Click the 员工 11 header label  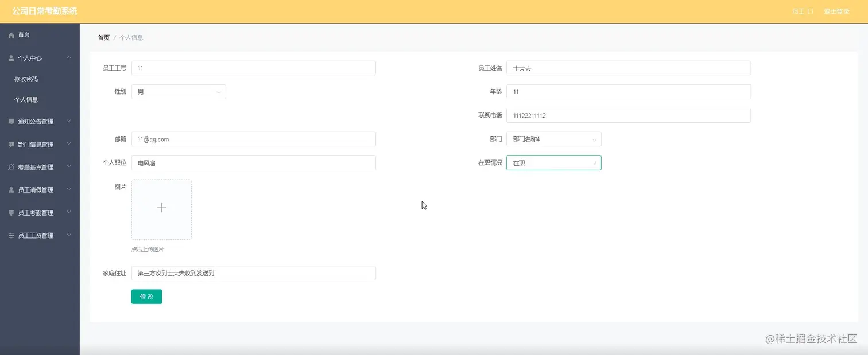(x=803, y=11)
